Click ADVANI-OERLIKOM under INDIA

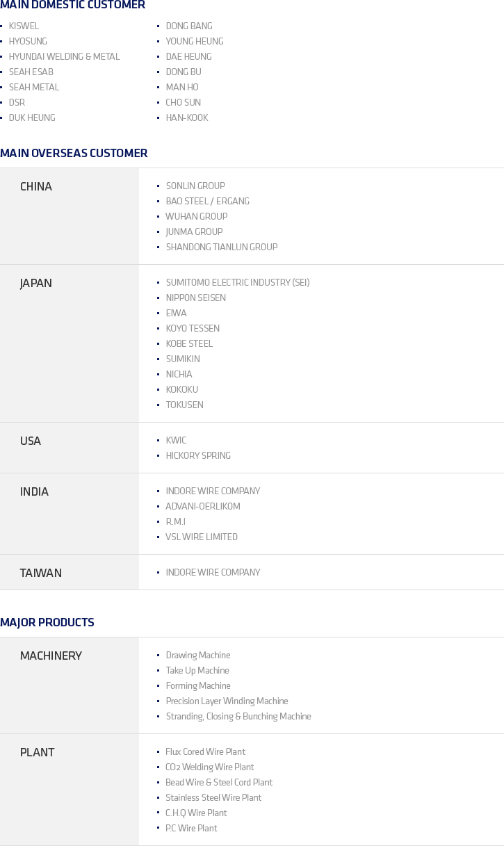point(203,506)
